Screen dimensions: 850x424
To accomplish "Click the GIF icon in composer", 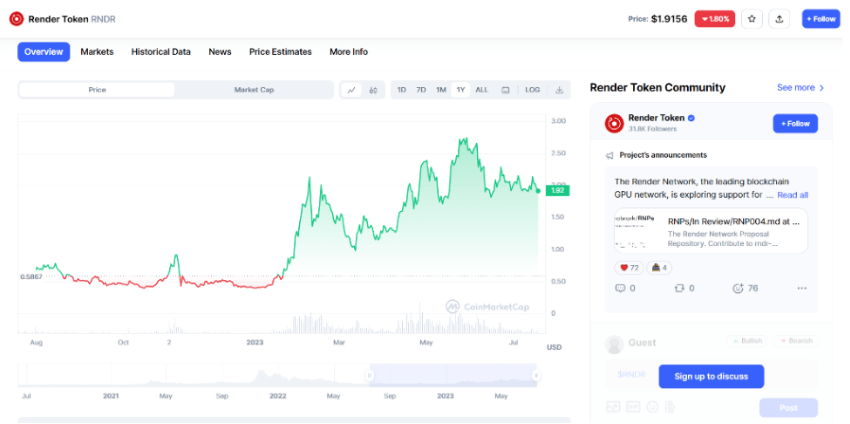I will click(633, 406).
